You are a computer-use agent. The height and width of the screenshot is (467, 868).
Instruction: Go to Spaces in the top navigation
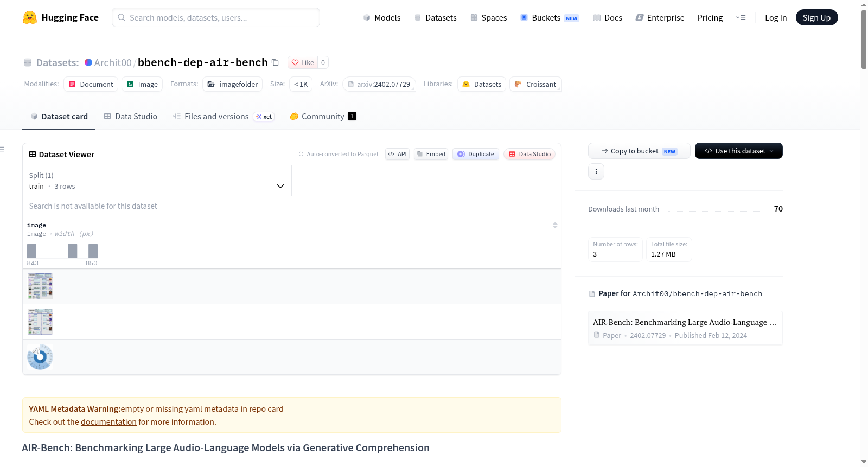point(488,17)
